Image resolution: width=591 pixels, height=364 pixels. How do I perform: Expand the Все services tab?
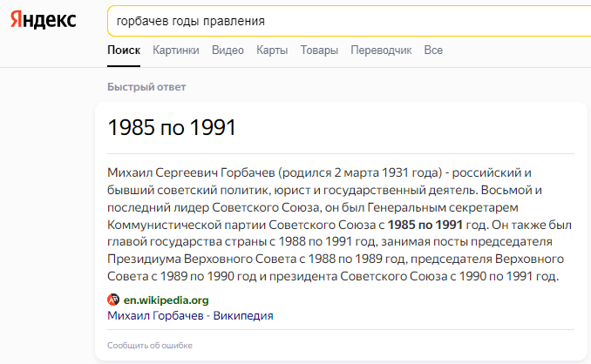tap(433, 51)
